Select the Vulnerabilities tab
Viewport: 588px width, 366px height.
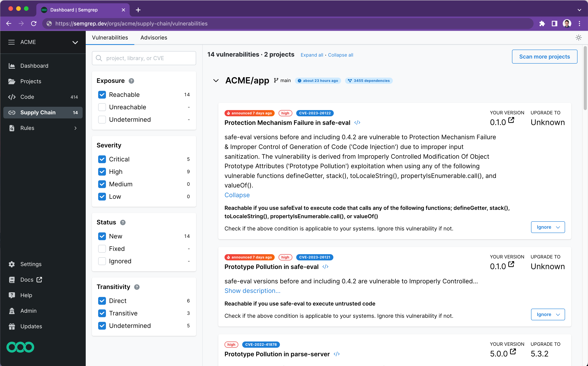(110, 38)
